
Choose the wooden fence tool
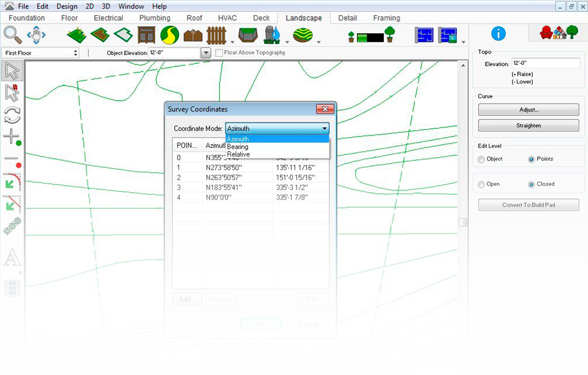click(216, 35)
